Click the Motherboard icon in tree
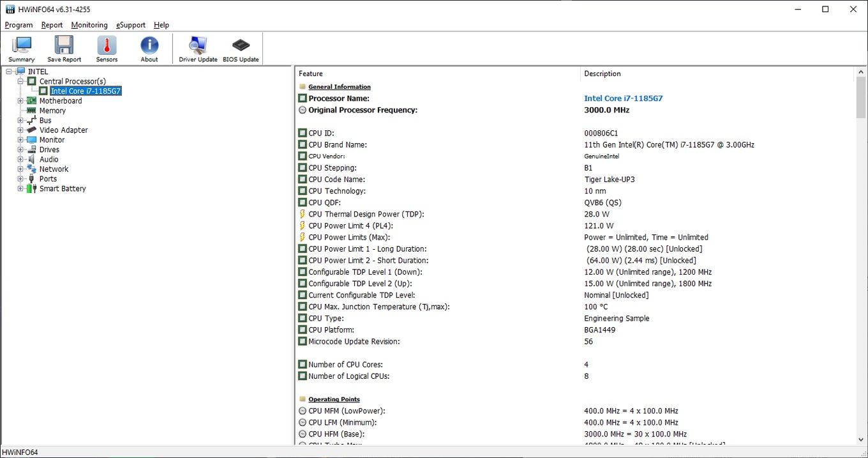The height and width of the screenshot is (458, 868). tap(31, 101)
